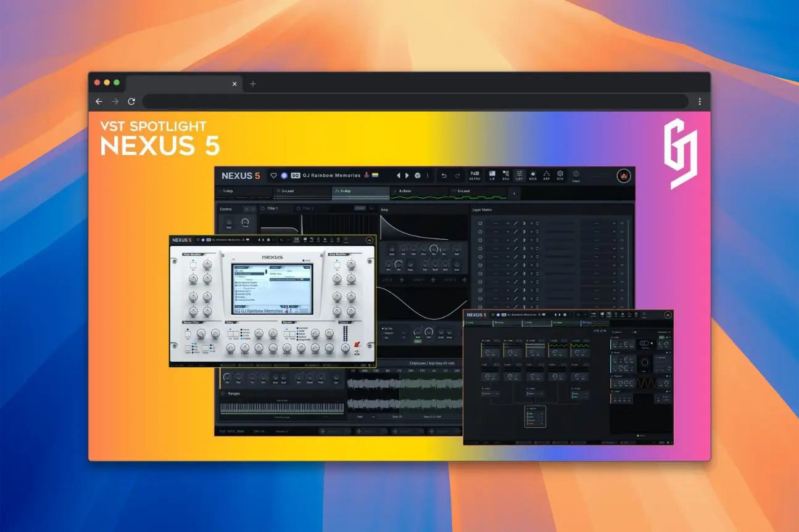Toggle power of third Layer Matrix row
799x532 pixels.
[480, 240]
